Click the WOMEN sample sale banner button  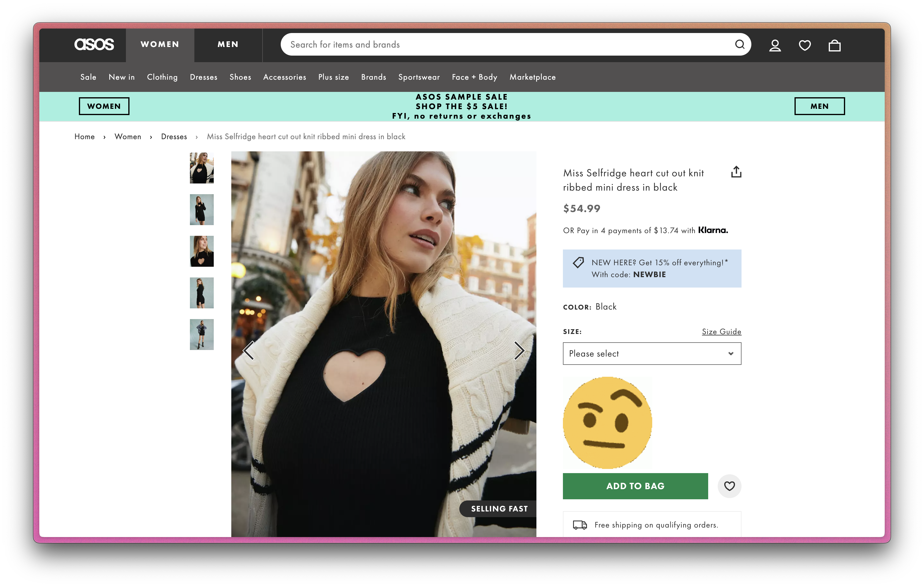[x=104, y=106]
